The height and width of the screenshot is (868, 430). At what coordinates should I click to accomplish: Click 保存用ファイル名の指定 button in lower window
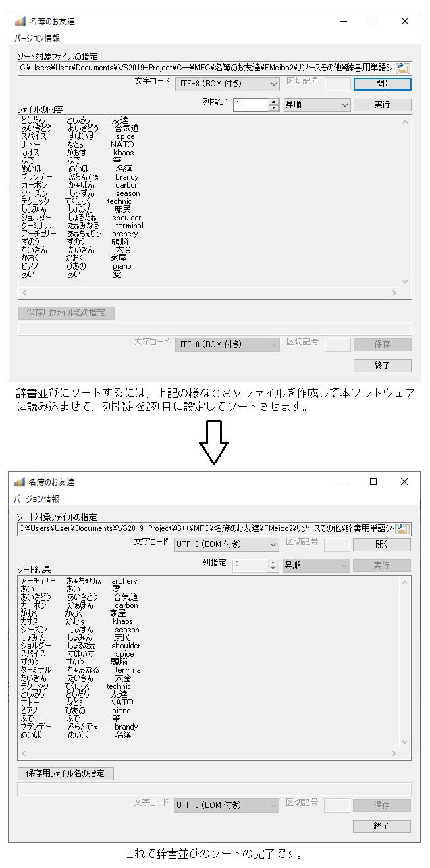(65, 773)
